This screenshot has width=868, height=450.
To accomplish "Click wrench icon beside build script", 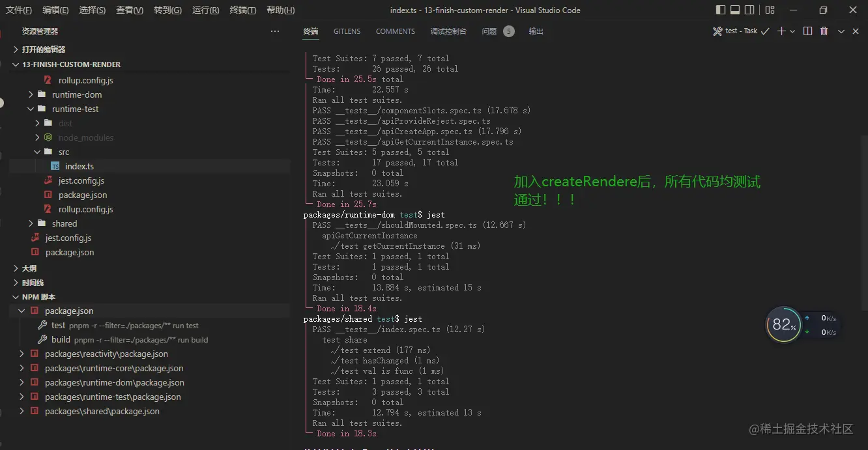I will [x=42, y=339].
